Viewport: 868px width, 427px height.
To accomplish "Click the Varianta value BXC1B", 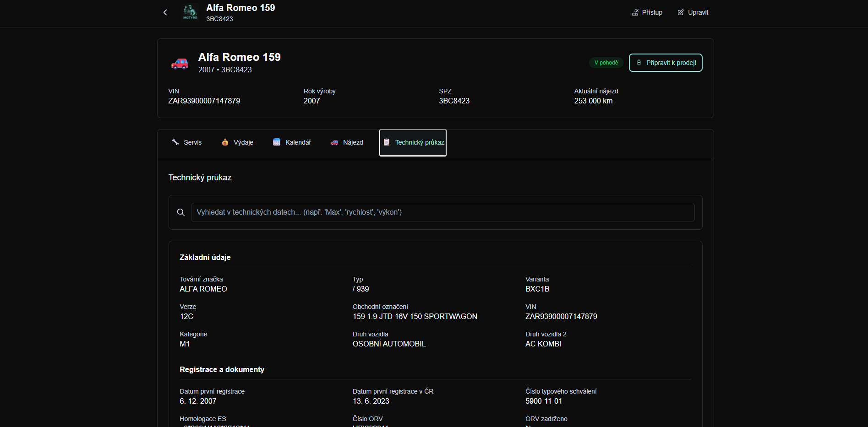I will (537, 289).
